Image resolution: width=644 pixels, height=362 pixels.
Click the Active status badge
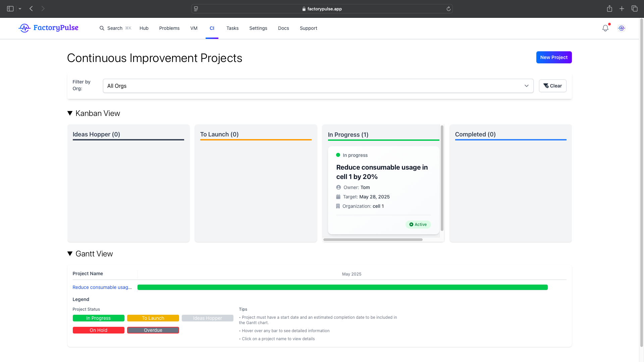[418, 225]
